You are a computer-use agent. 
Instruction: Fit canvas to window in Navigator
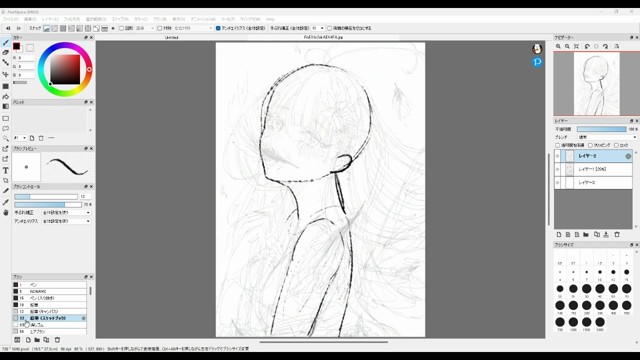coord(576,47)
